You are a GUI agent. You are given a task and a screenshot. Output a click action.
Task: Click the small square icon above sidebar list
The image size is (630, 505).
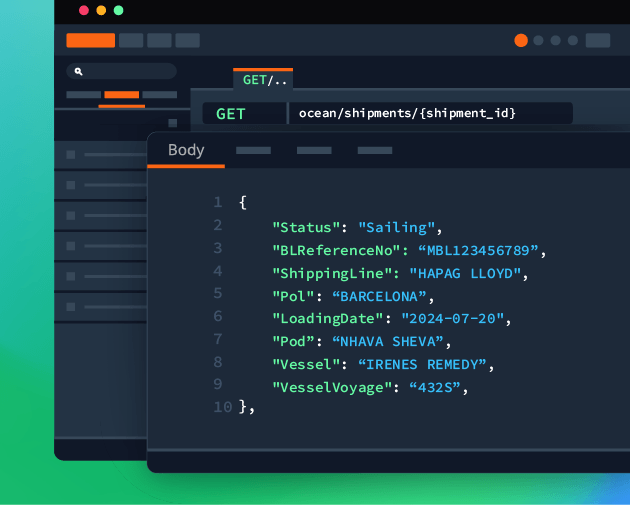point(172,123)
